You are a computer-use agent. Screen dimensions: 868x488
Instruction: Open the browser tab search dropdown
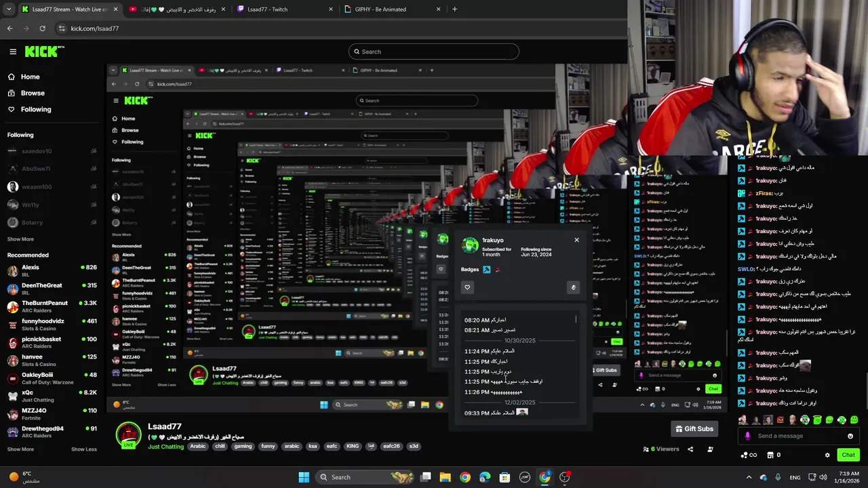[x=8, y=9]
